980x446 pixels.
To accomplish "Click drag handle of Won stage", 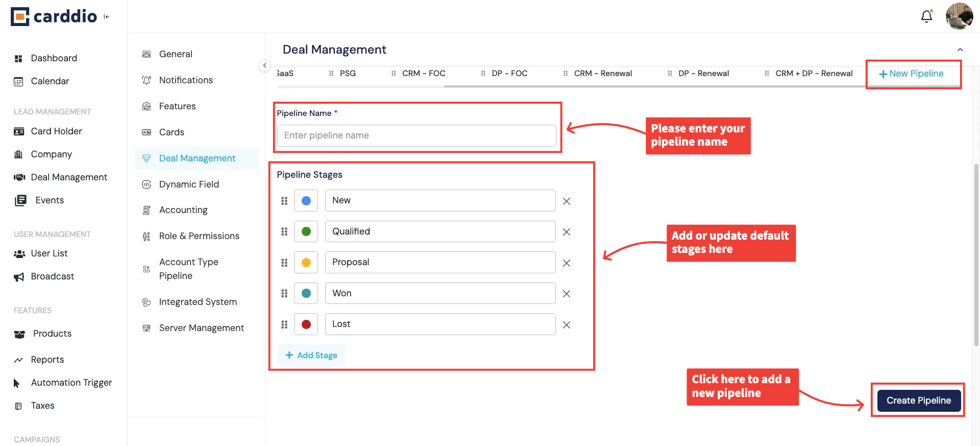I will (284, 293).
